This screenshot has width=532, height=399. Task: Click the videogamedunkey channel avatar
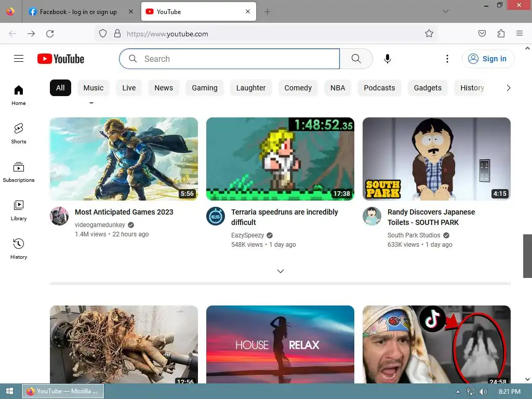pos(59,216)
